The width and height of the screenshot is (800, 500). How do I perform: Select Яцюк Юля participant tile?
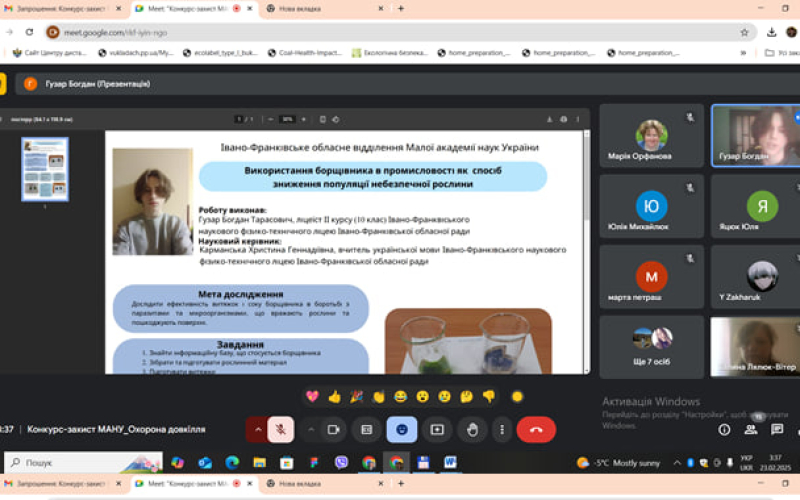point(755,206)
